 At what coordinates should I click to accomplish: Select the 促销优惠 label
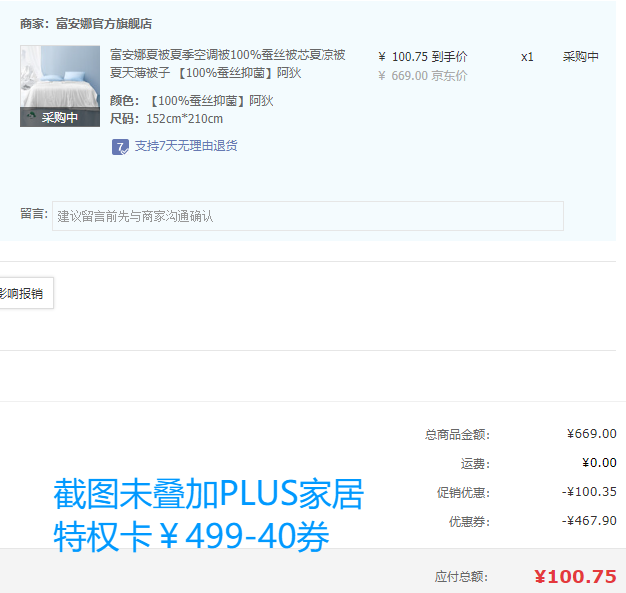tap(463, 492)
